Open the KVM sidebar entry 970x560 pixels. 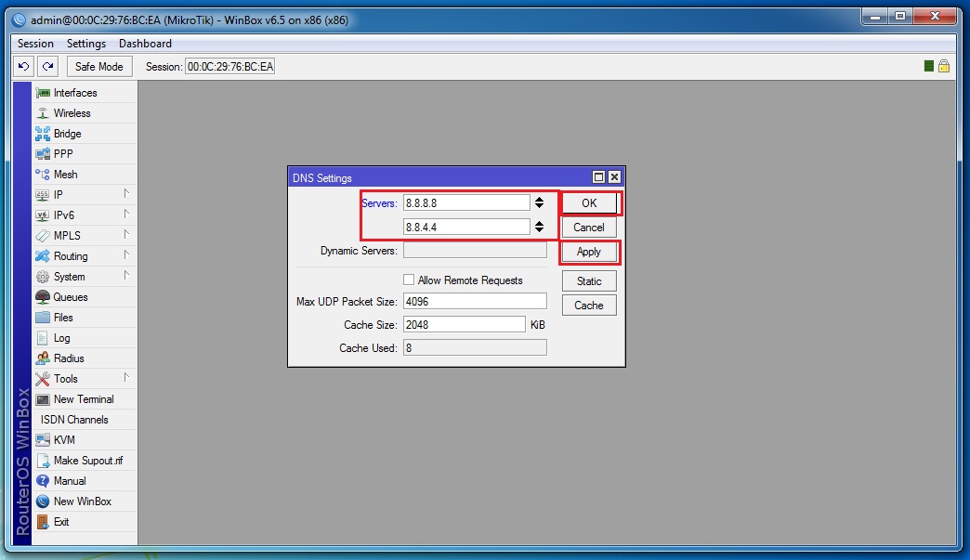(85, 440)
